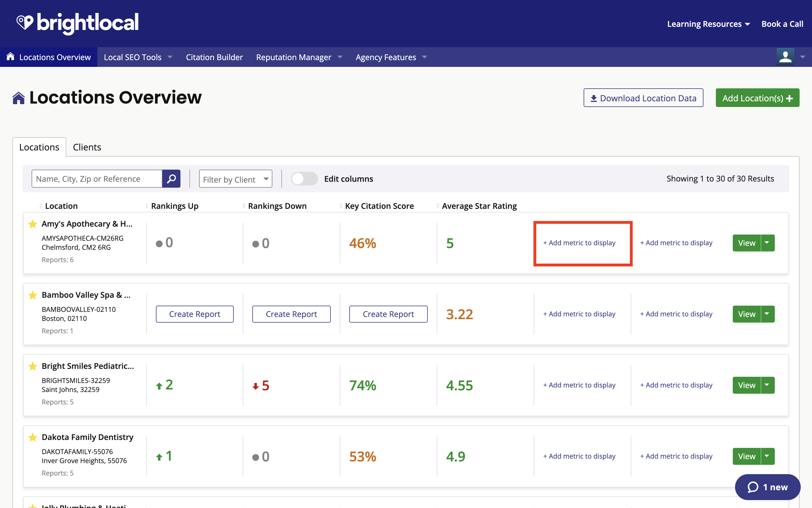Screen dimensions: 812x508
Task: Click the 53% citation score for Dakota Family
Action: (363, 457)
